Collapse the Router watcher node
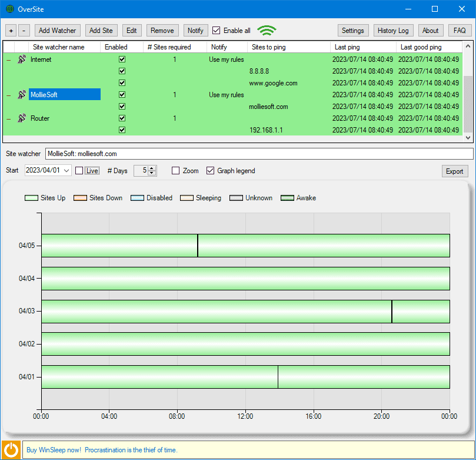The width and height of the screenshot is (476, 460). coord(9,118)
